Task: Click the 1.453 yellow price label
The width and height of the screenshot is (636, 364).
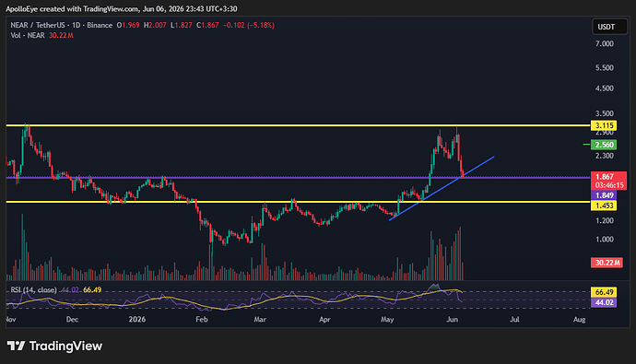Action: pos(604,205)
